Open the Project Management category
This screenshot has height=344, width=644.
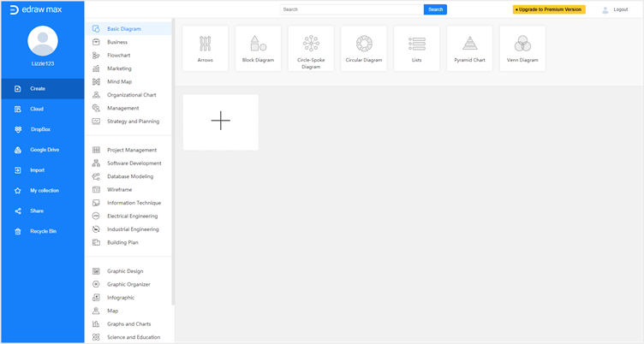click(x=128, y=150)
